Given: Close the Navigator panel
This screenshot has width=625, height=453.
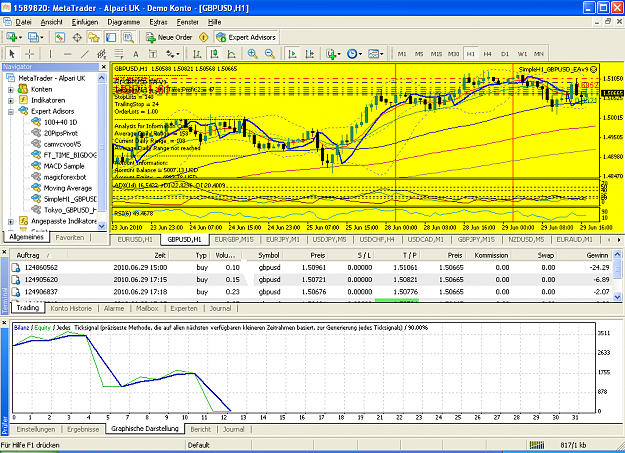Looking at the screenshot, I should coord(104,67).
